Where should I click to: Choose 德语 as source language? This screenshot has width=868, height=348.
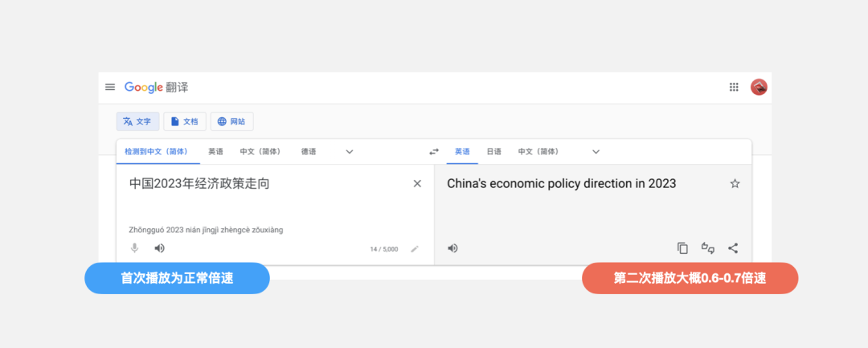309,152
